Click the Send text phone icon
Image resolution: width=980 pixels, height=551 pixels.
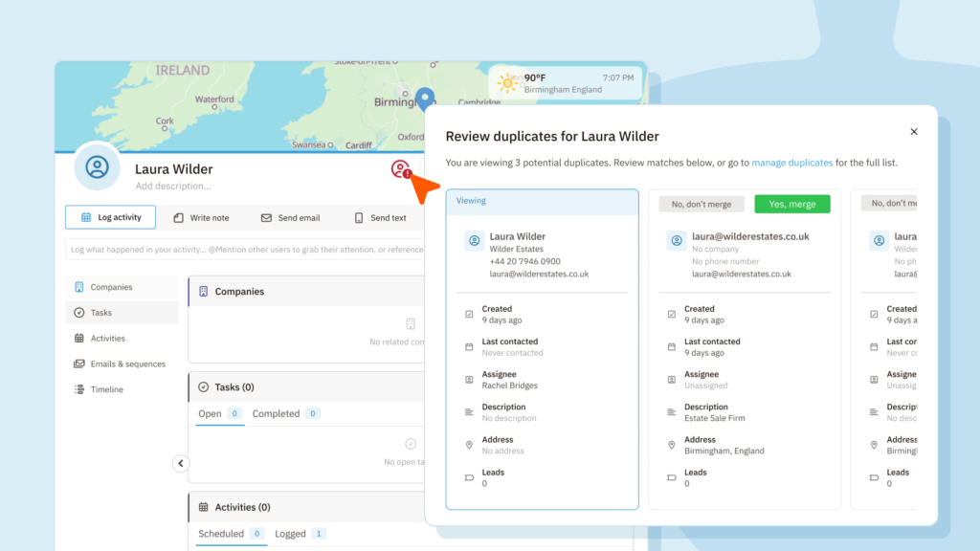click(359, 218)
